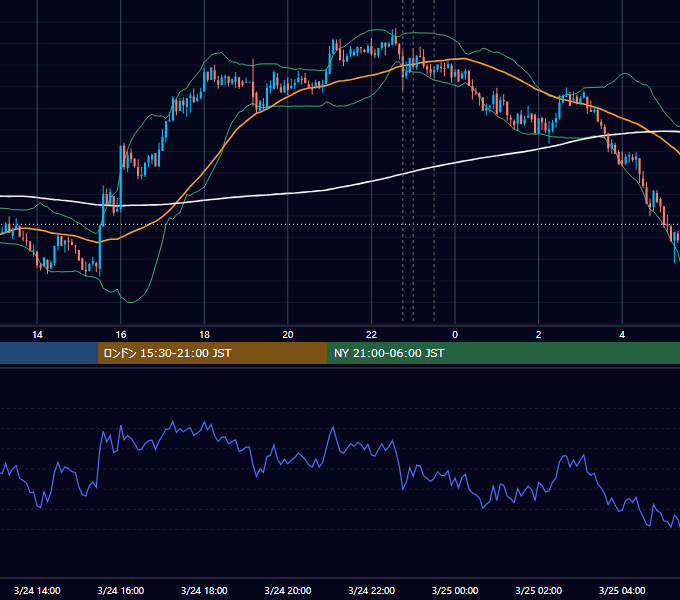The width and height of the screenshot is (680, 600).
Task: Click the 3/25 04:00 time label
Action: click(x=622, y=590)
